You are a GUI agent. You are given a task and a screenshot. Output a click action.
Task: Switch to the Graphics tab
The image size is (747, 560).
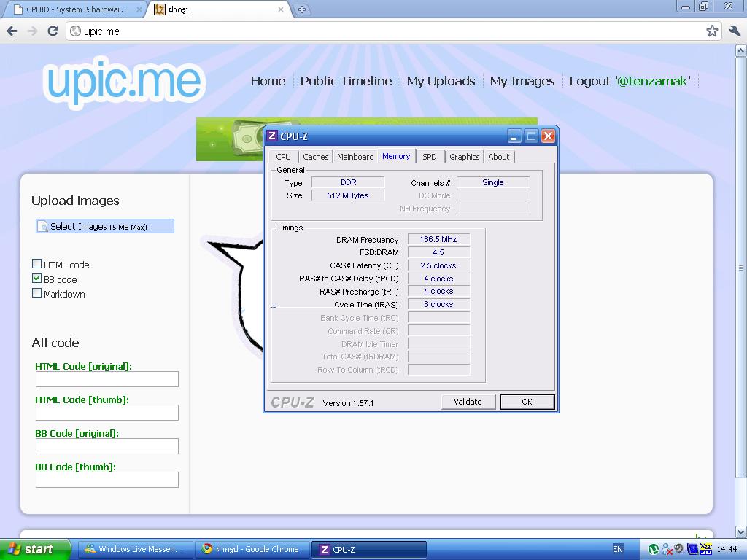[x=465, y=157]
